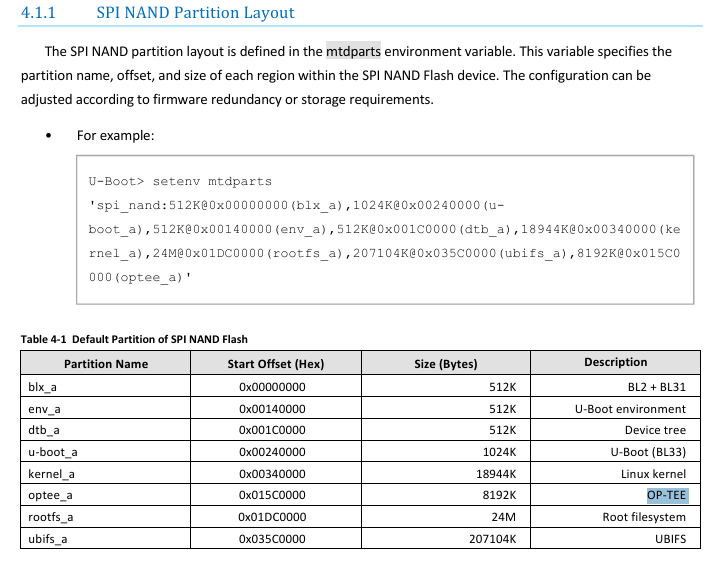The width and height of the screenshot is (713, 564).
Task: Click the "dtb_a" partition name table cell
Action: pyautogui.click(x=44, y=430)
